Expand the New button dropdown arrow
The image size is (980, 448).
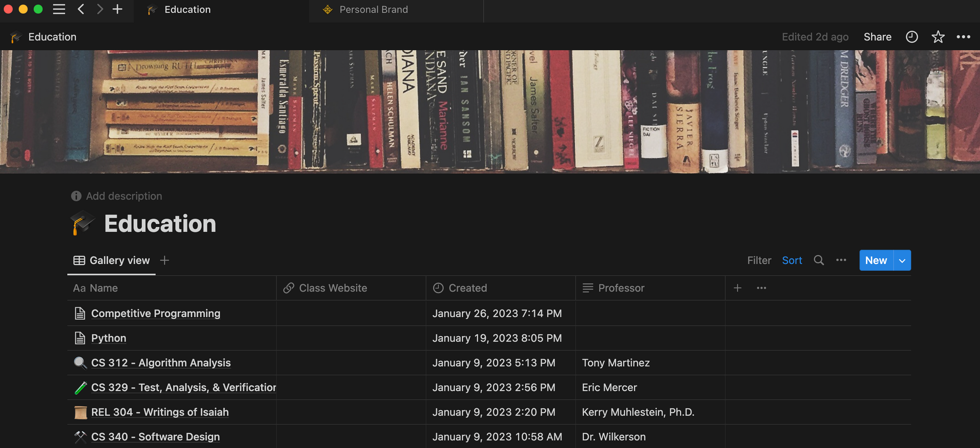click(902, 260)
